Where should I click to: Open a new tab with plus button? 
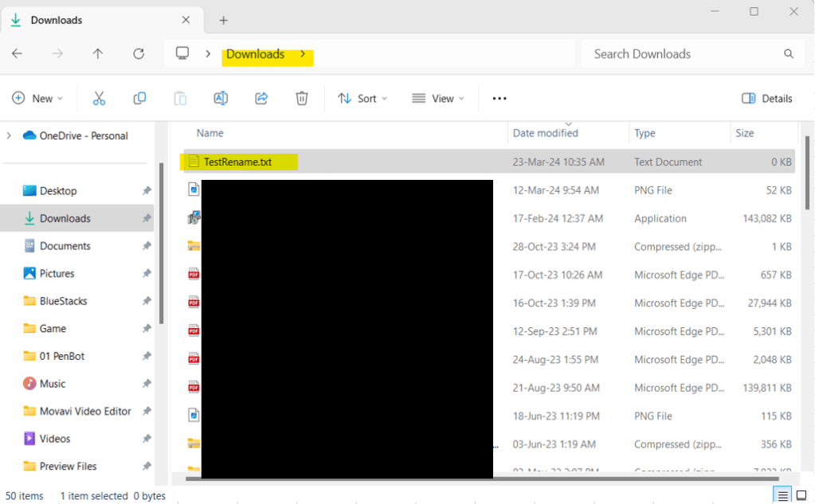[x=224, y=20]
